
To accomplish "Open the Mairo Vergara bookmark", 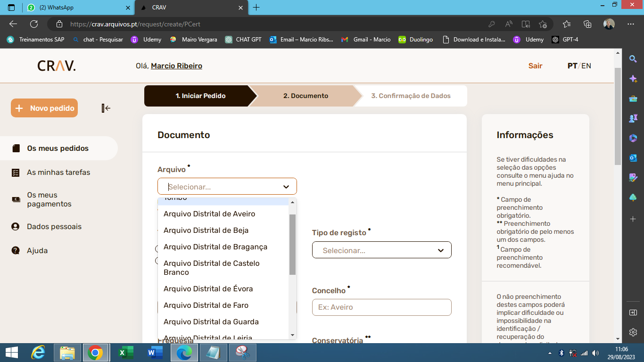I will (194, 40).
